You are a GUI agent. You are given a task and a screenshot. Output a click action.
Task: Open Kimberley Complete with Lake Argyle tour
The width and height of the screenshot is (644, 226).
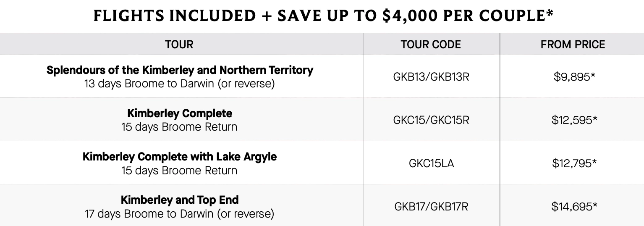[180, 157]
